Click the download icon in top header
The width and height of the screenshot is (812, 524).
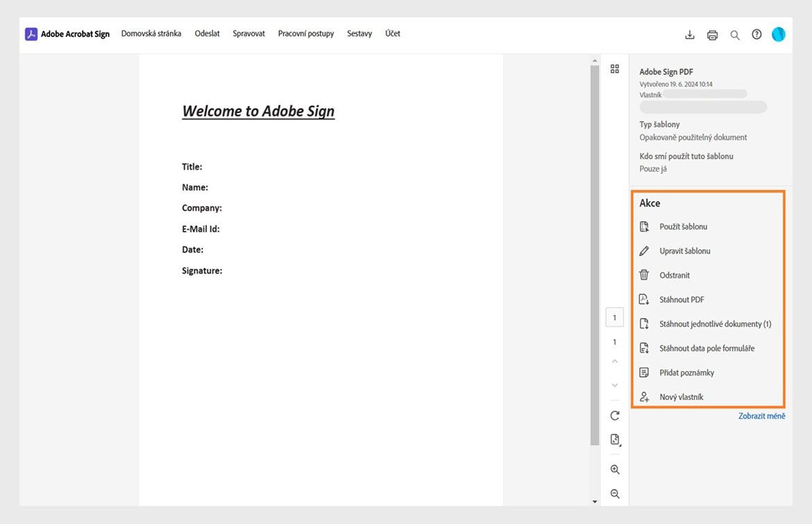[x=690, y=35]
